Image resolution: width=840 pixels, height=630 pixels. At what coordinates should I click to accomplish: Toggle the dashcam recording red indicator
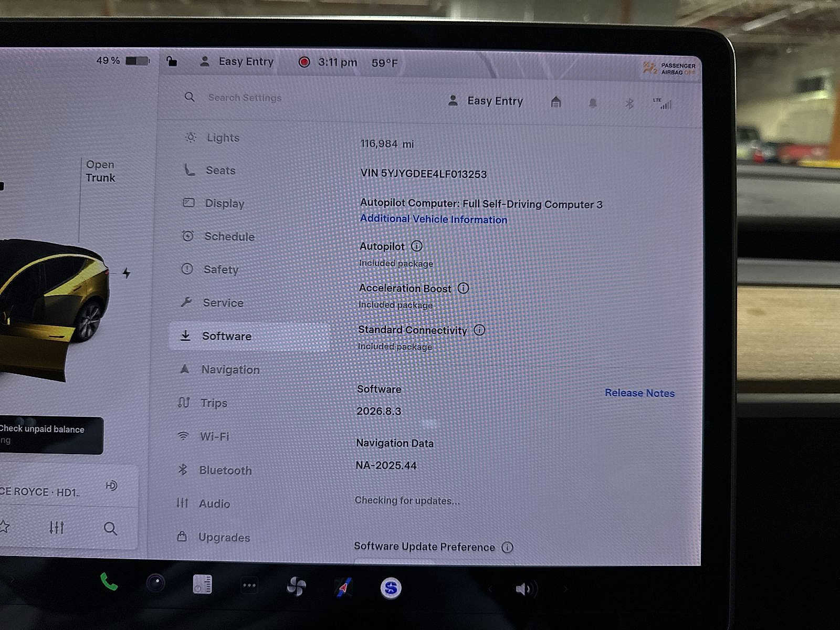tap(304, 62)
